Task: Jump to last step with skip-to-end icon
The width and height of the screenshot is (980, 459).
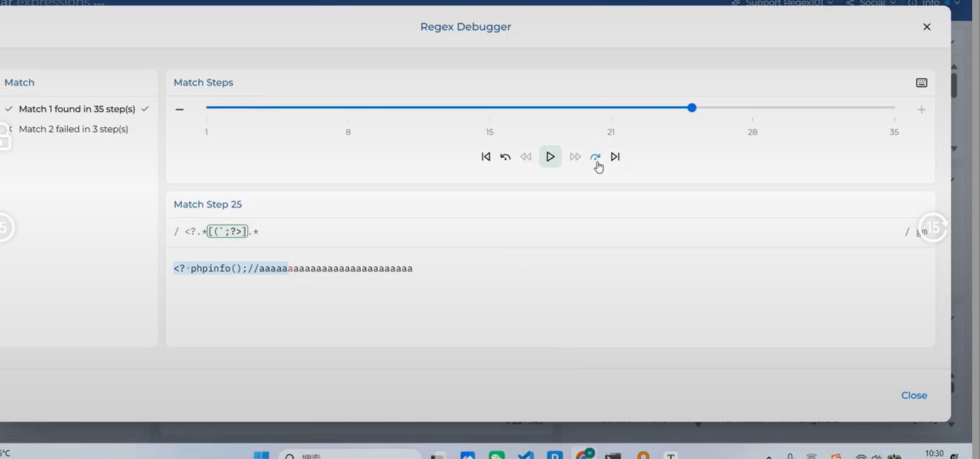Action: point(616,157)
